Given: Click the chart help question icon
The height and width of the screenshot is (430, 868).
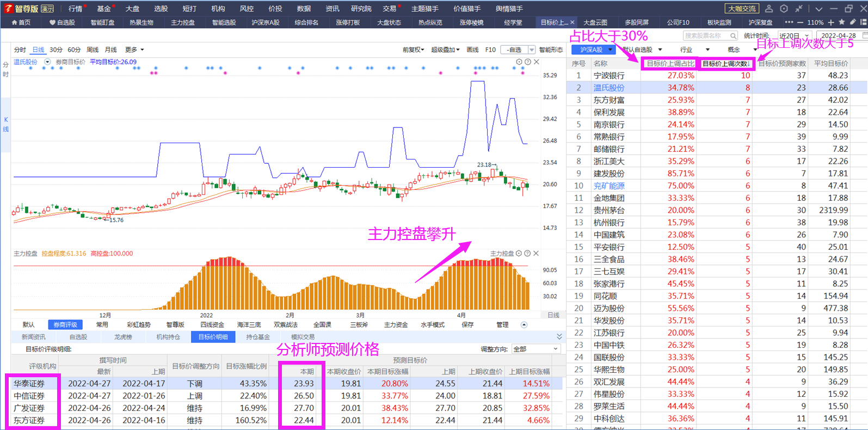Looking at the screenshot, I should pos(528,62).
